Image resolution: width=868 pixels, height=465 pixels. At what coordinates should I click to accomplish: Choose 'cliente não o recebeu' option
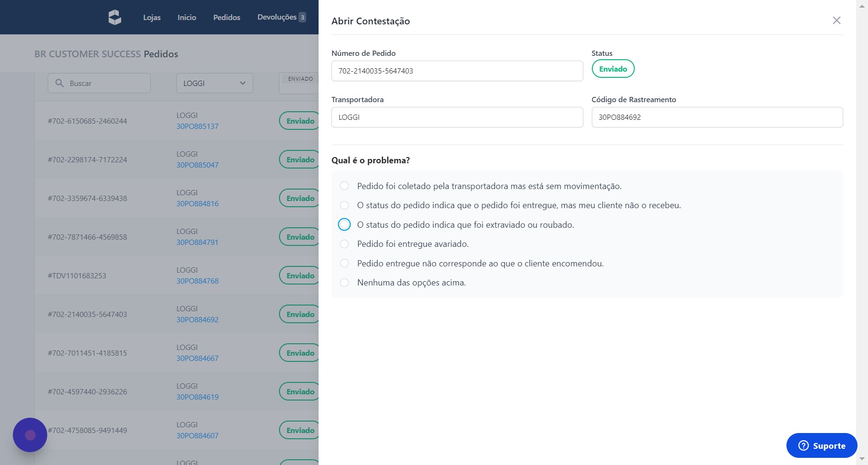344,205
